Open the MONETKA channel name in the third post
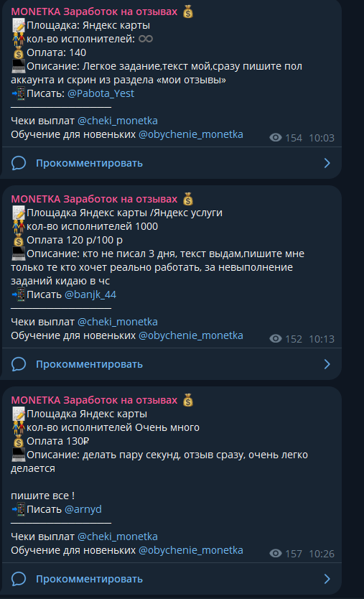The image size is (364, 599). tap(94, 400)
